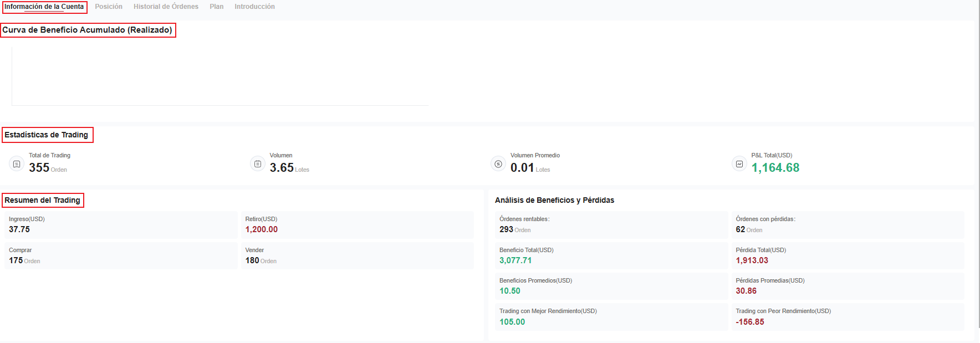Click the Beneficio Total value 3,077.71
Viewport: 980px width, 343px height.
pos(515,260)
